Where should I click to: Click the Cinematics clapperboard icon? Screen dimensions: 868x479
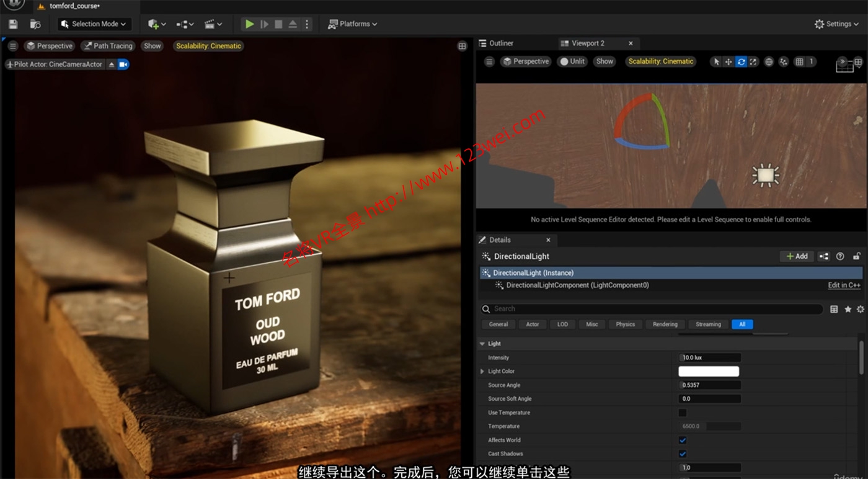(210, 24)
